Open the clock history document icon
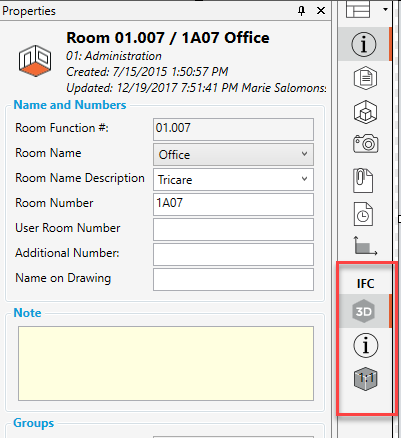This screenshot has height=438, width=401. pos(363,214)
